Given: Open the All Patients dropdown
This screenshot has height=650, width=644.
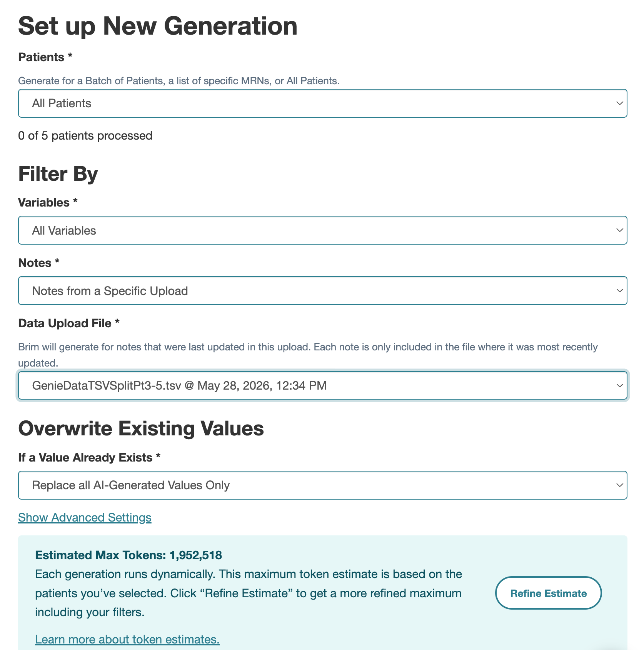Looking at the screenshot, I should [322, 103].
